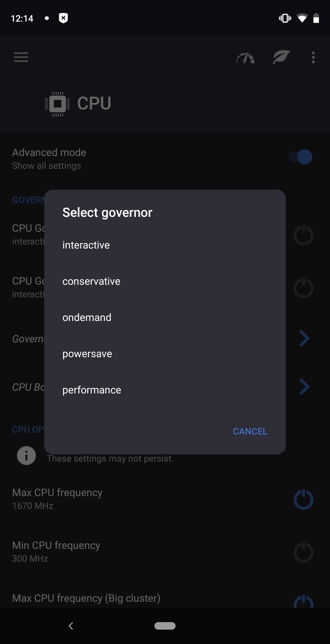Tap the leaf battery saver icon
The width and height of the screenshot is (330, 644).
(282, 57)
